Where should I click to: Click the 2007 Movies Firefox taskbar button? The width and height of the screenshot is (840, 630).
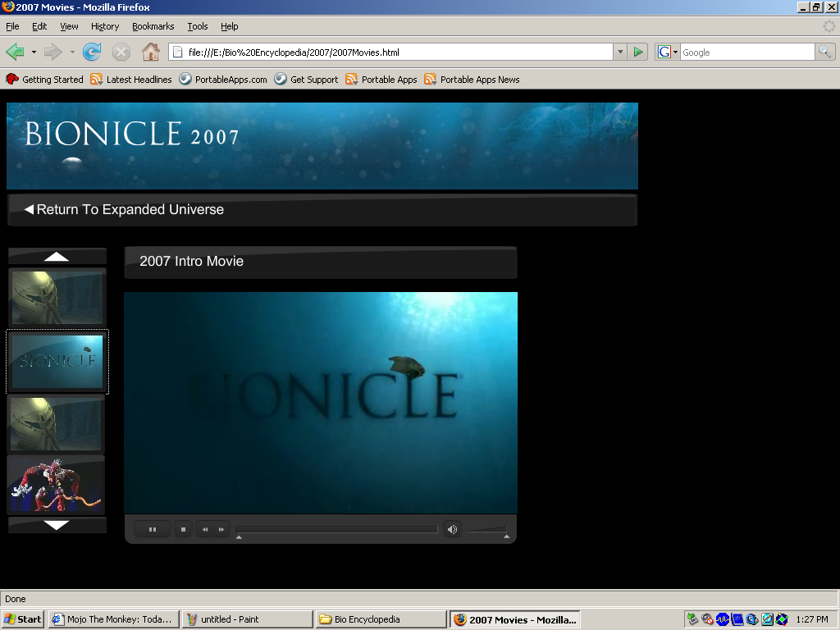tap(515, 619)
